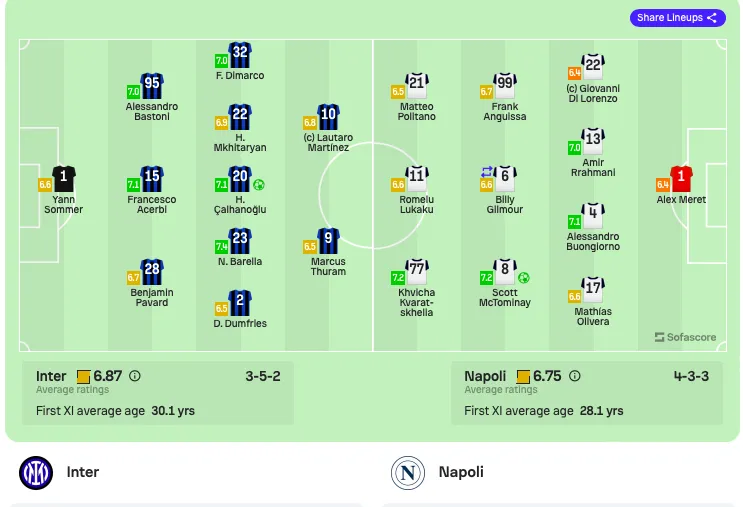Image resolution: width=743 pixels, height=507 pixels.
Task: Open Lautaro Martínez number 10 jersey
Action: pos(328,117)
